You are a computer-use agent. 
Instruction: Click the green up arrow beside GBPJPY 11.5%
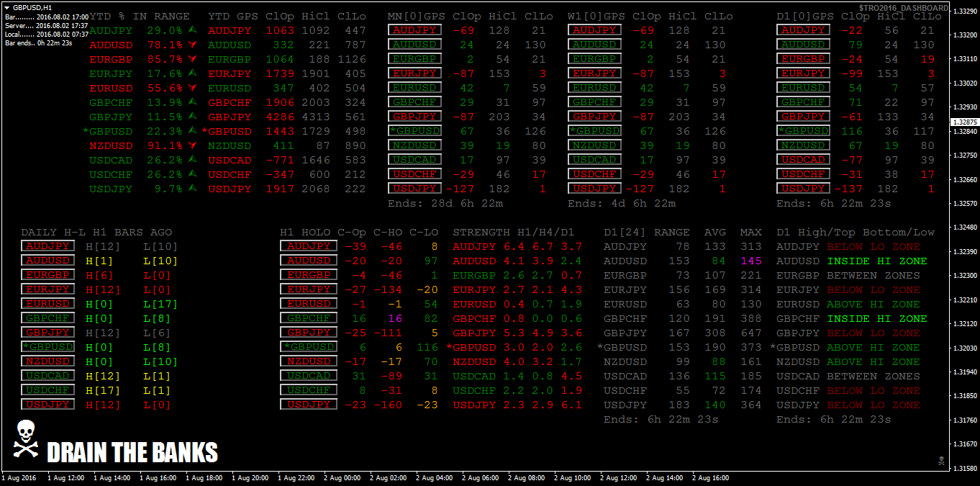(x=192, y=117)
